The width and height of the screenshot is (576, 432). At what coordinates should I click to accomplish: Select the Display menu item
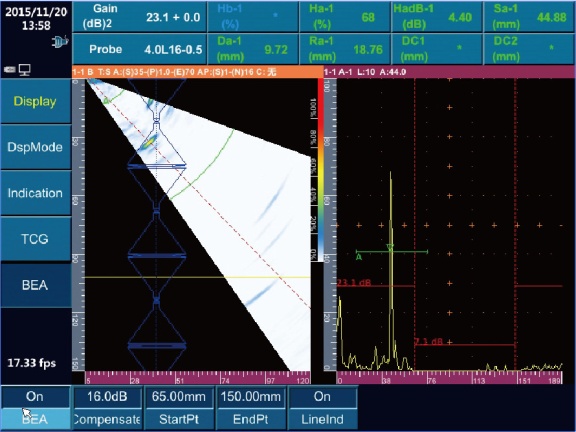[x=36, y=101]
